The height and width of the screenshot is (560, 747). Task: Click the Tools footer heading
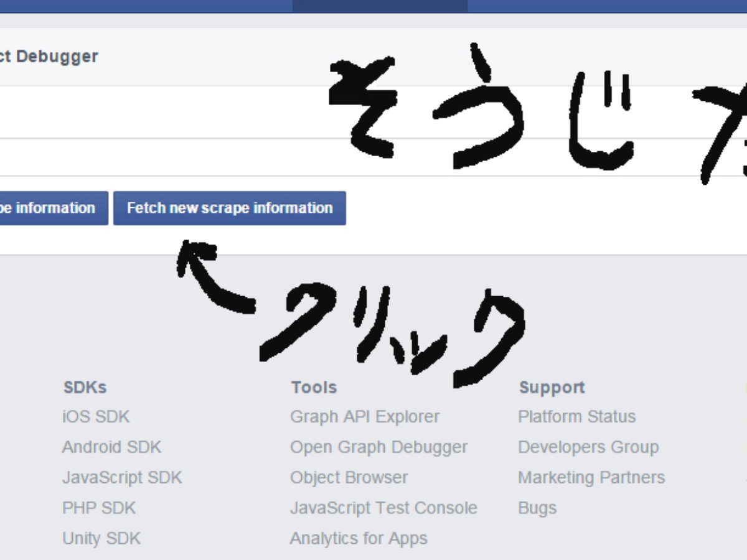point(314,387)
